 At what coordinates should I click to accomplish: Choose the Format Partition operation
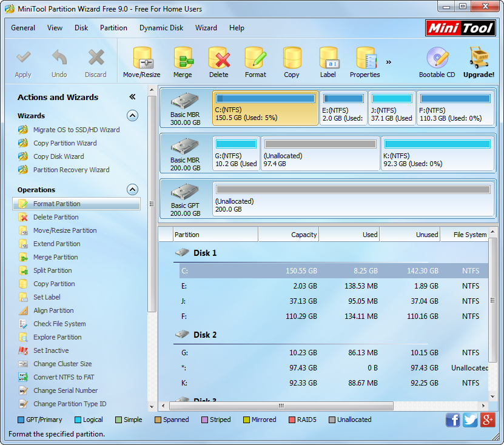point(76,204)
